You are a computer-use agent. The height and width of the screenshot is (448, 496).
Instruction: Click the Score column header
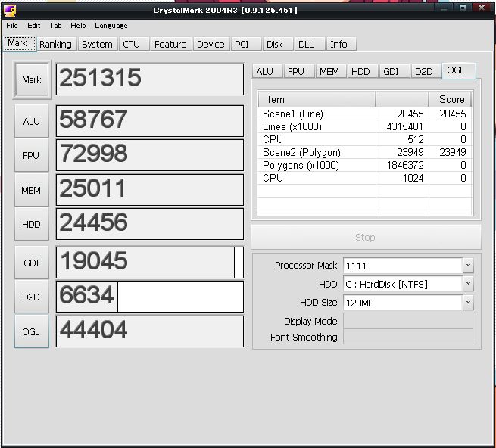(450, 100)
